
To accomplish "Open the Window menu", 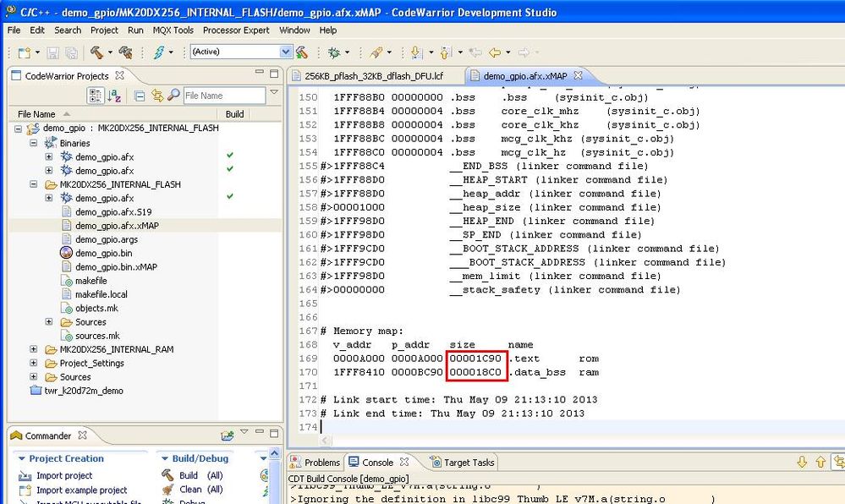I will click(294, 30).
